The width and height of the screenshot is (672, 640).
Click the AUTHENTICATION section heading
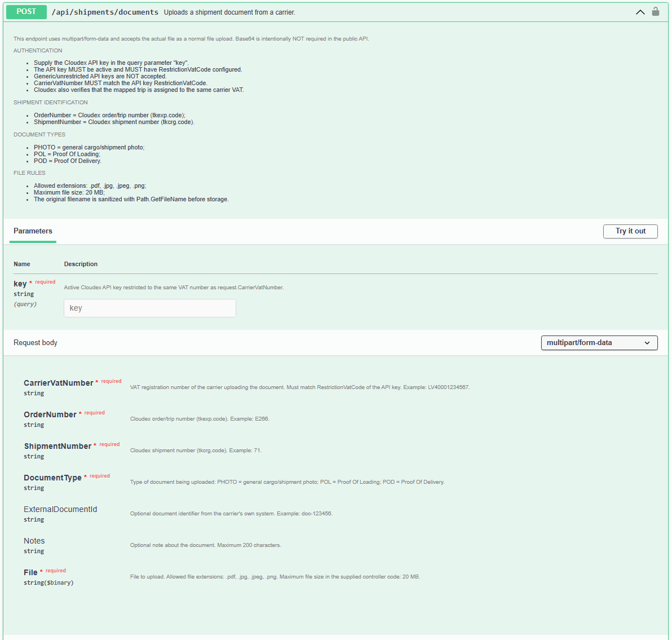(x=38, y=51)
